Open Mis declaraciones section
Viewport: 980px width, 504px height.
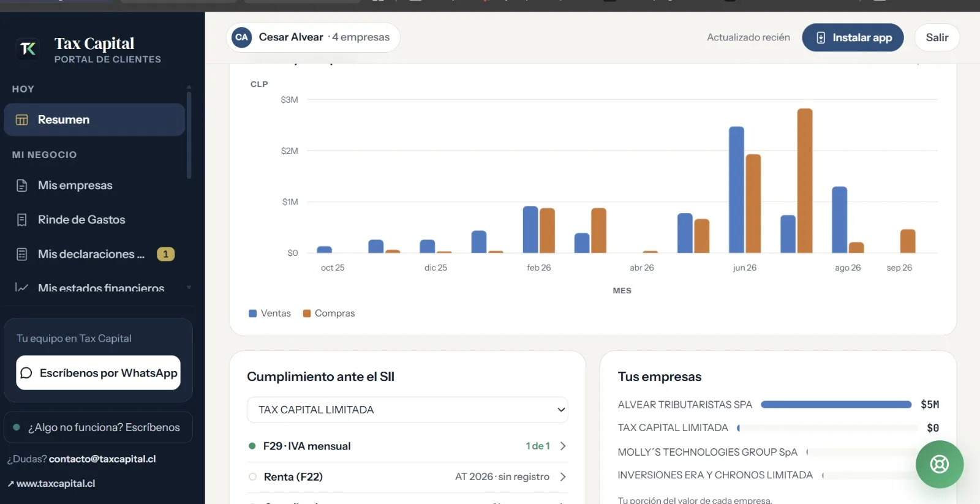coord(94,254)
